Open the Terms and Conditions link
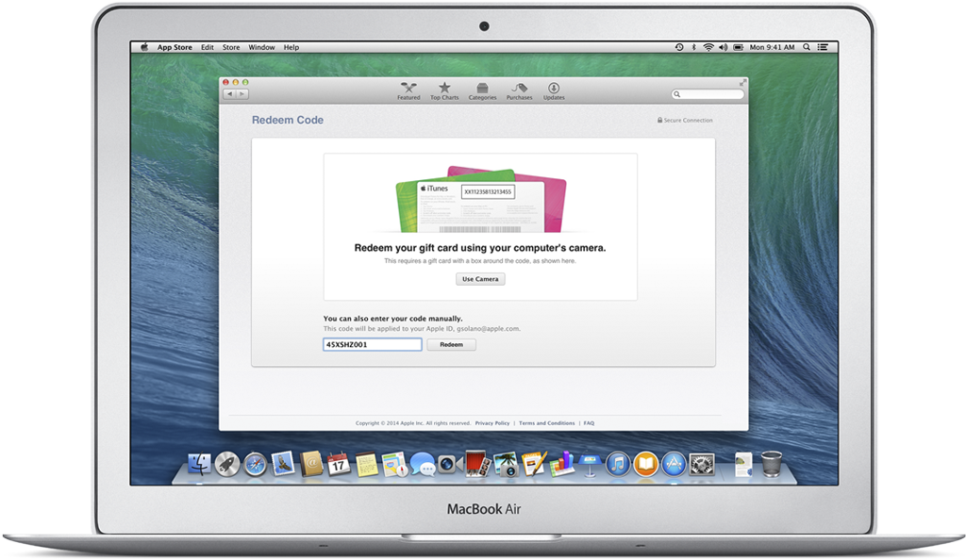 point(546,423)
